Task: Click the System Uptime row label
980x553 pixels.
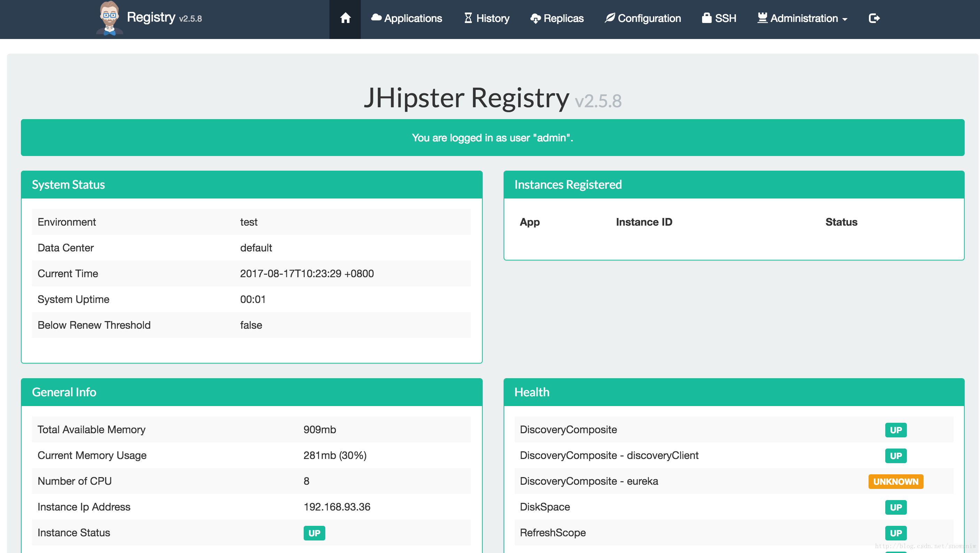Action: [x=73, y=300]
